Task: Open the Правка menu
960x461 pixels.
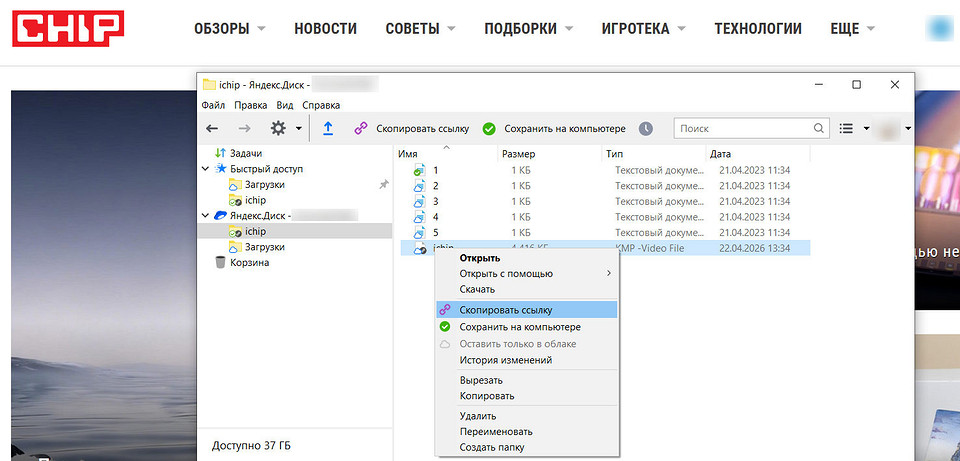Action: pos(250,105)
